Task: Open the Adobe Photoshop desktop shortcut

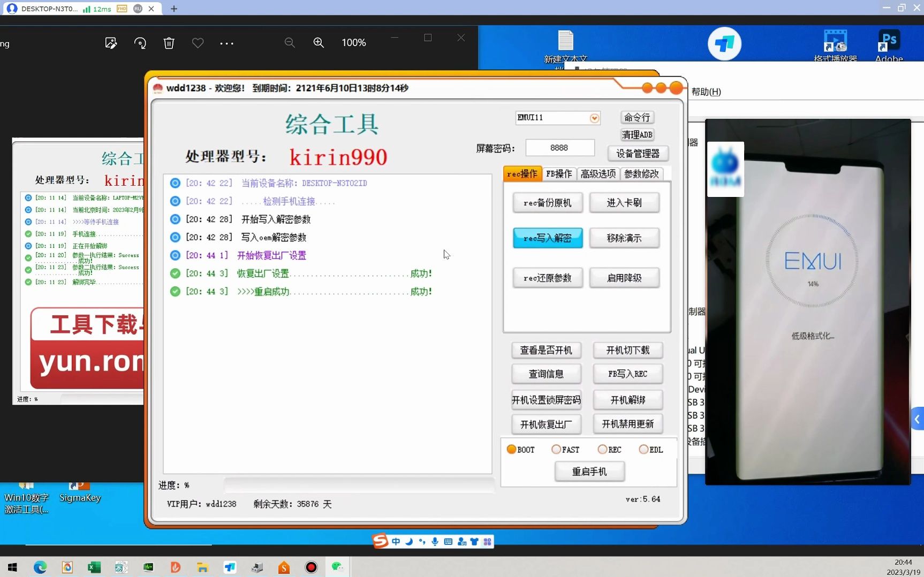Action: 889,46
